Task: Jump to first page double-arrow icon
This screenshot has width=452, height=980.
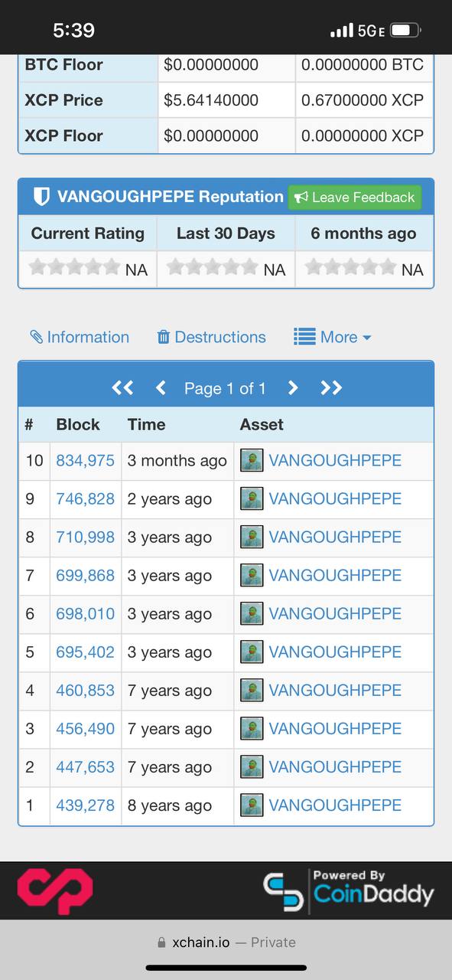Action: (122, 388)
